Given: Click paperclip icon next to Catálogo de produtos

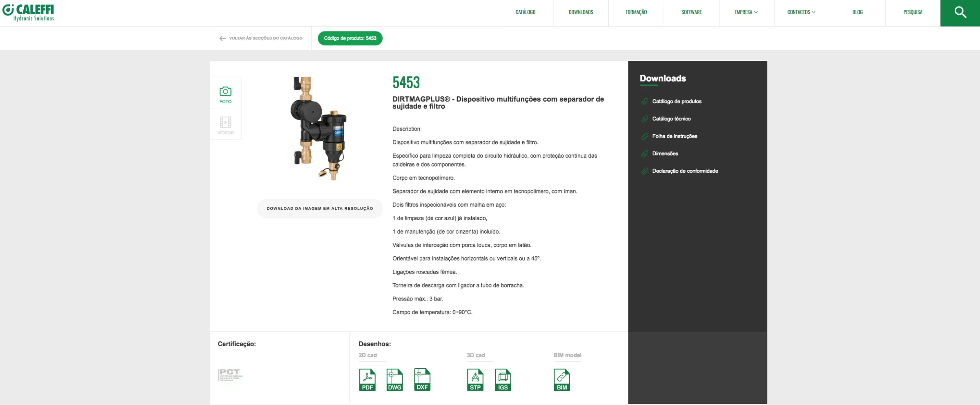Looking at the screenshot, I should click(644, 102).
